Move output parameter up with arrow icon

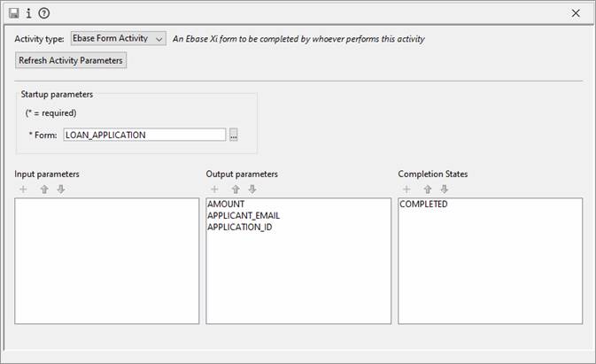pyautogui.click(x=236, y=190)
